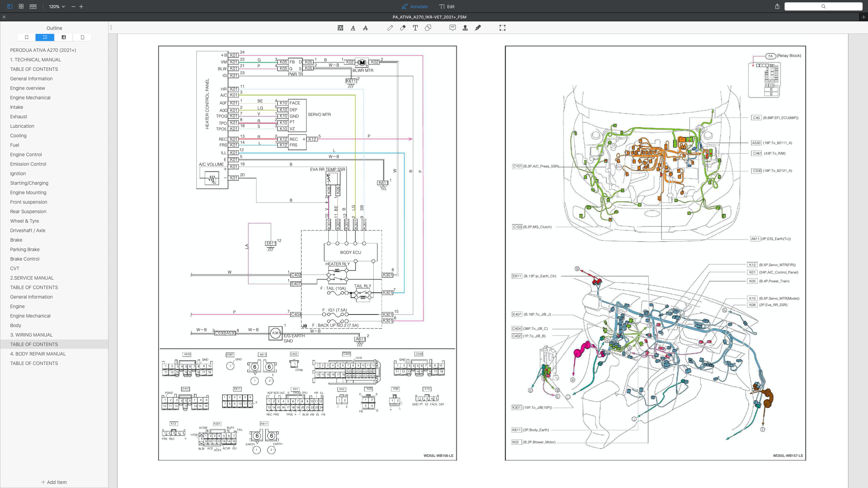Select the Underline text tool
This screenshot has width=868, height=488.
pyautogui.click(x=353, y=28)
